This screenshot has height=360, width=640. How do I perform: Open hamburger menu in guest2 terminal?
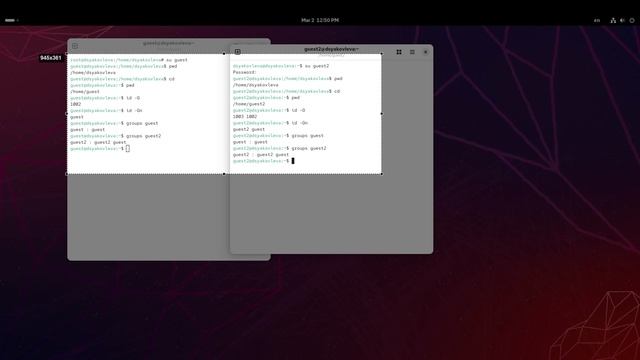412,52
